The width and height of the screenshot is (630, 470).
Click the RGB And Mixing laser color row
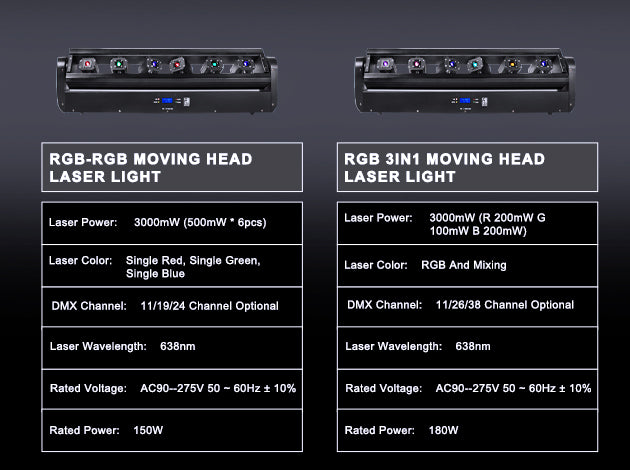[x=466, y=265]
